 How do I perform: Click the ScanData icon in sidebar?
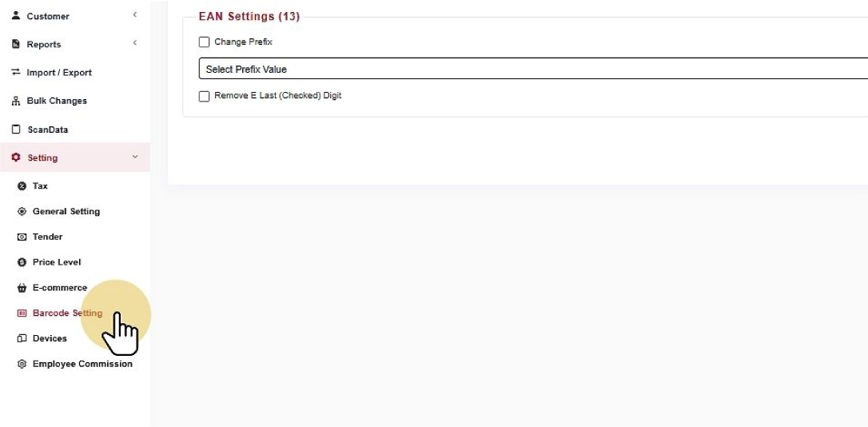pyautogui.click(x=15, y=129)
